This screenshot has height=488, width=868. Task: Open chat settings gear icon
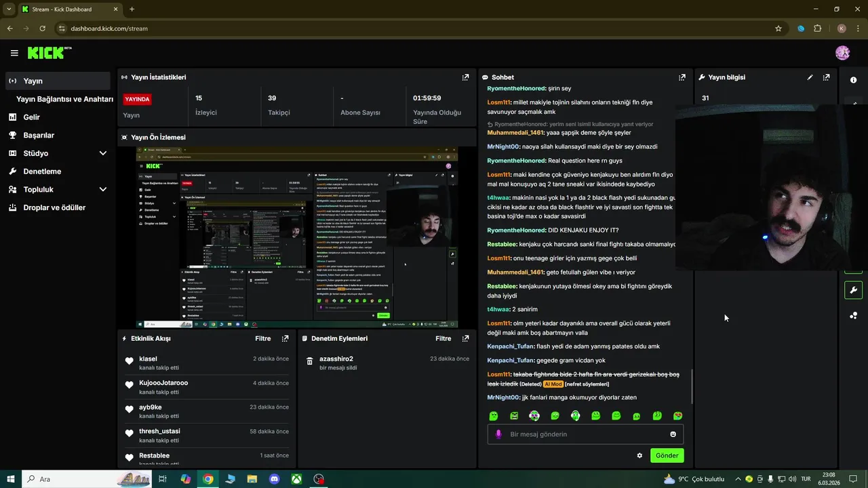[x=639, y=455]
